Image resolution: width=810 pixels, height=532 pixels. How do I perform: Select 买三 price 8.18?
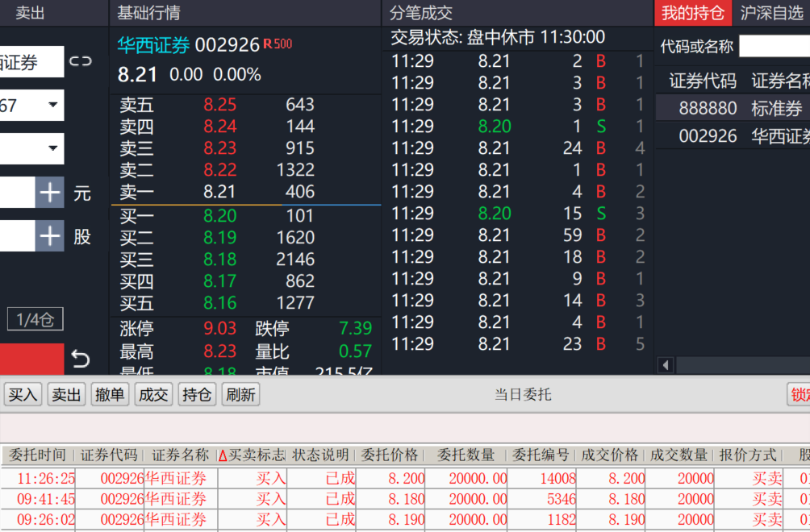click(219, 259)
